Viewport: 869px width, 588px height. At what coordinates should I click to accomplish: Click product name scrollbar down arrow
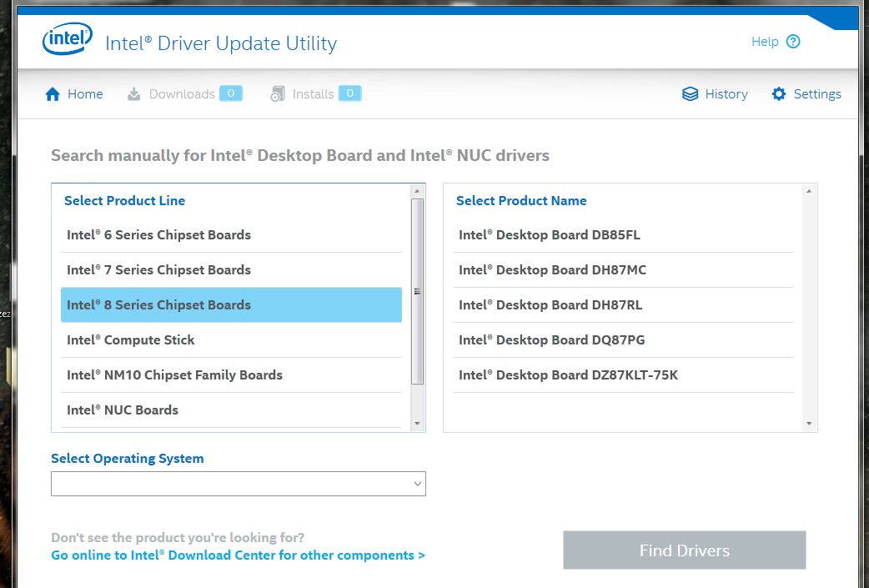point(809,424)
